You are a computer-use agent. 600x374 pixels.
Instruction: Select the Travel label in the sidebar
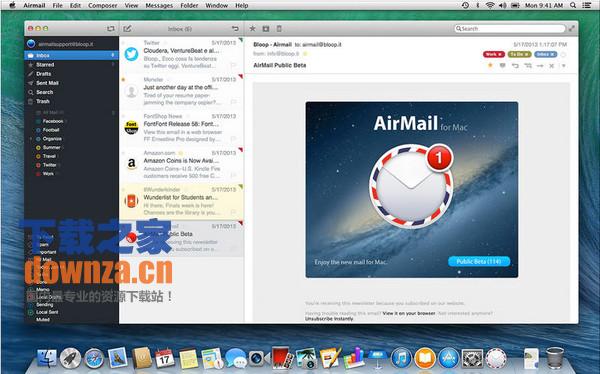coord(49,156)
